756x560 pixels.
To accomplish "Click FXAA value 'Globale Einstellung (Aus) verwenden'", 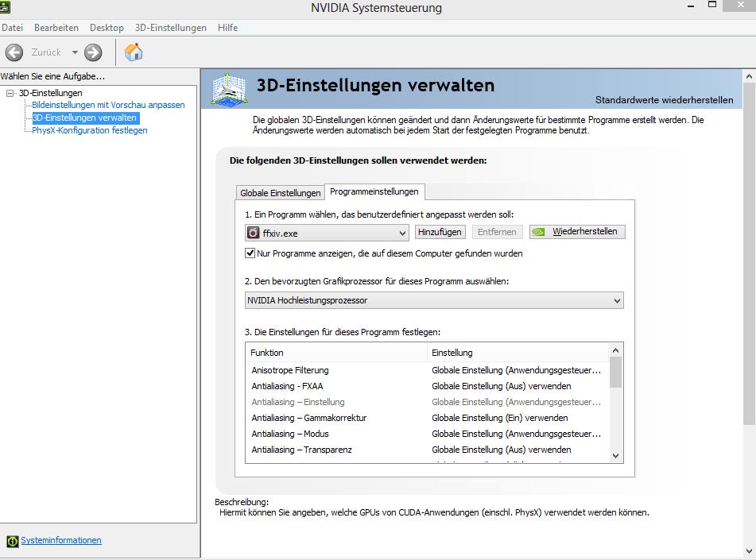I will (502, 386).
